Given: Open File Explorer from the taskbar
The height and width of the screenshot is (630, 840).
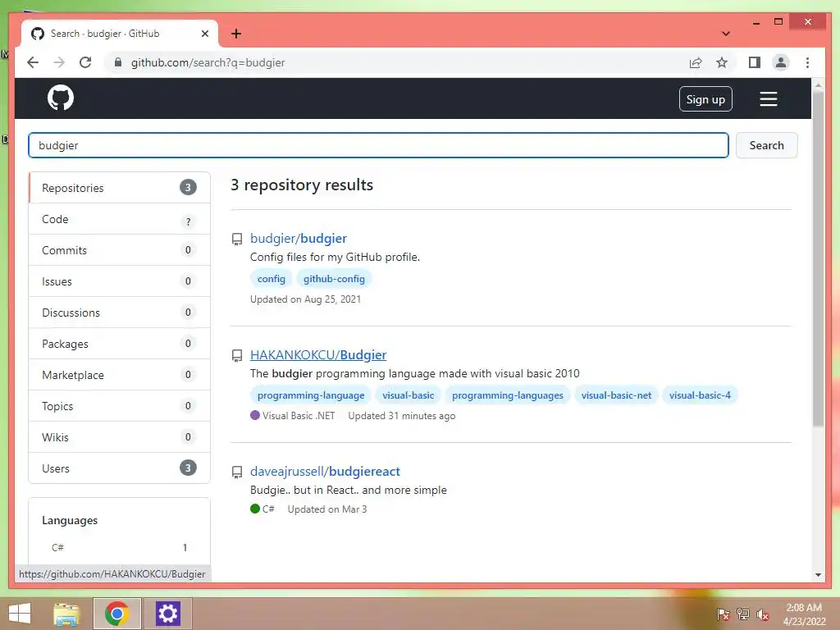Looking at the screenshot, I should click(66, 614).
